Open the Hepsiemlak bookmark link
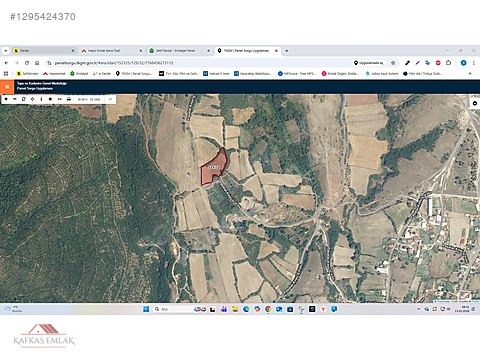Image resolution: width=480 pixels, height=360 pixels. coord(54,73)
